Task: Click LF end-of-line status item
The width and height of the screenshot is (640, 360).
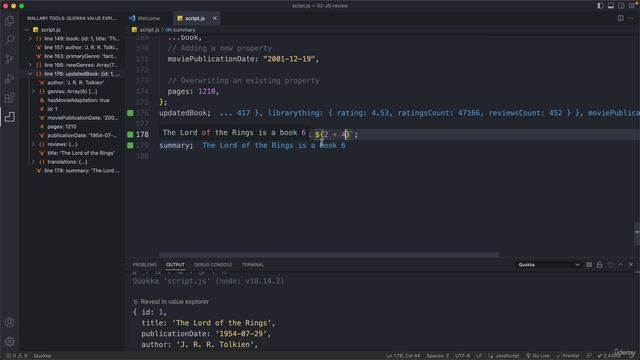Action: tap(479, 356)
